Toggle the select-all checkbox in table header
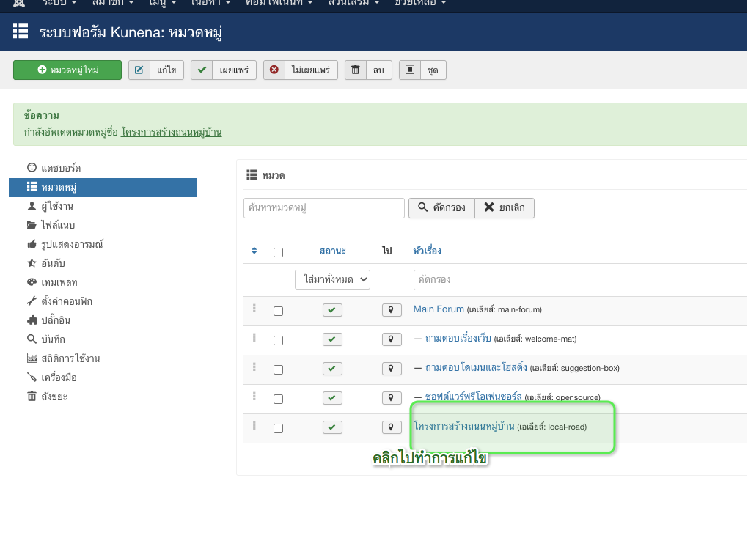 [x=278, y=252]
